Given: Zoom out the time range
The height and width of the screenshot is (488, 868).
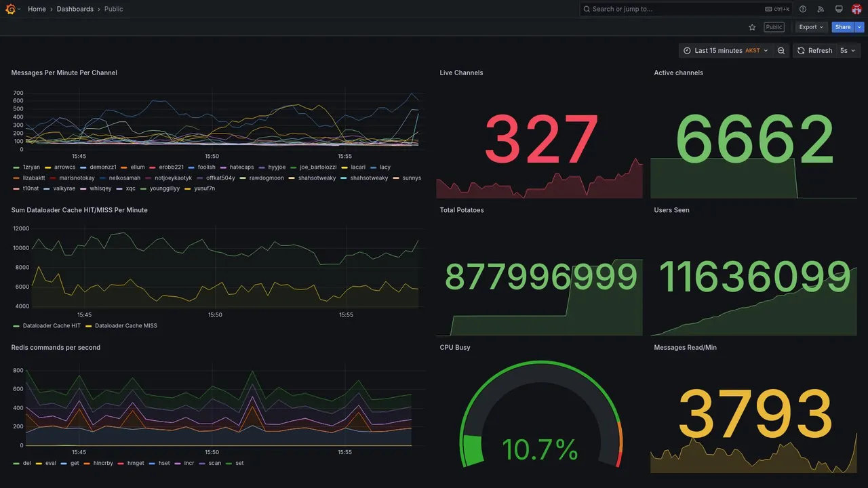Looking at the screenshot, I should (781, 51).
